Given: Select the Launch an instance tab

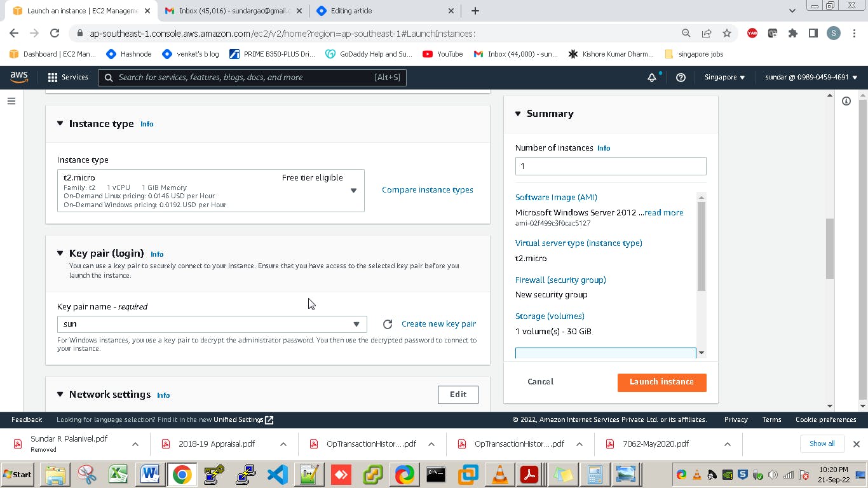Looking at the screenshot, I should [x=81, y=11].
